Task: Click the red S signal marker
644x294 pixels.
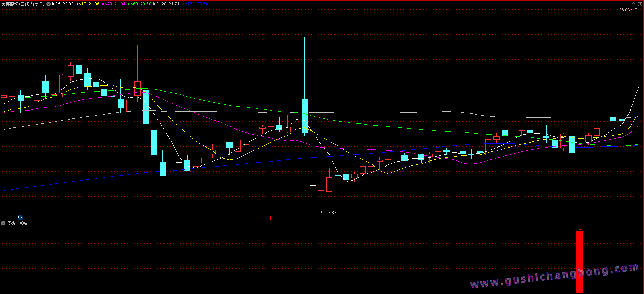Action: 271,218
